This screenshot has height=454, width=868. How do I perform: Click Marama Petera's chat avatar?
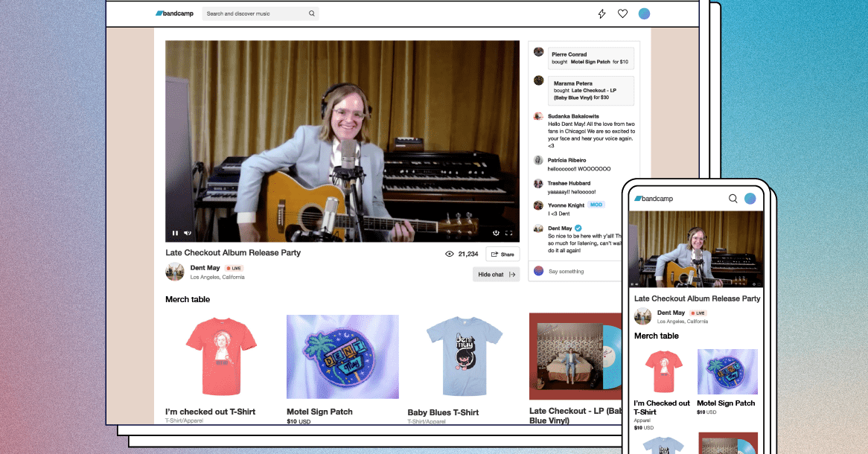[x=539, y=80]
